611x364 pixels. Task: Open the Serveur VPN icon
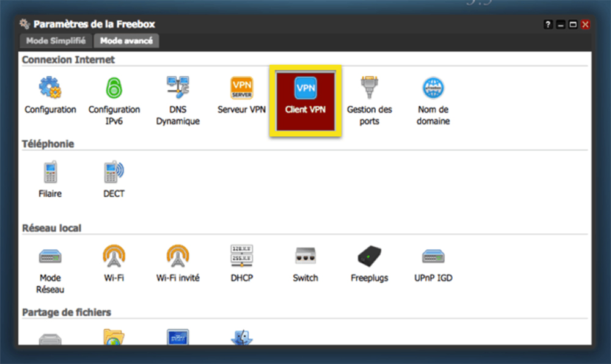(x=241, y=87)
